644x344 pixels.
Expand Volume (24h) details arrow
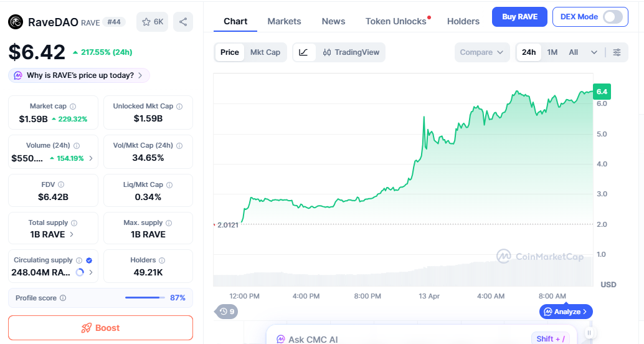coord(91,158)
